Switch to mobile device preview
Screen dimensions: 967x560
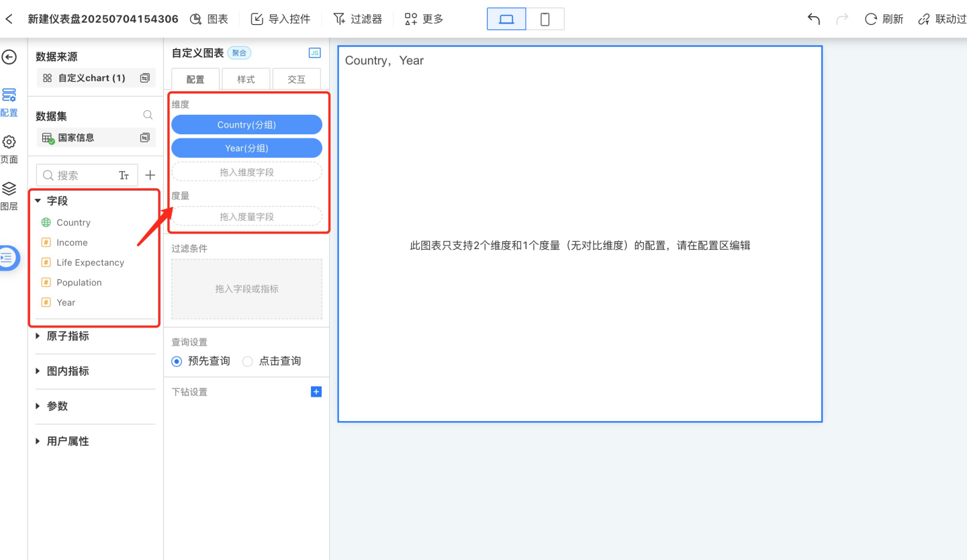(x=545, y=19)
